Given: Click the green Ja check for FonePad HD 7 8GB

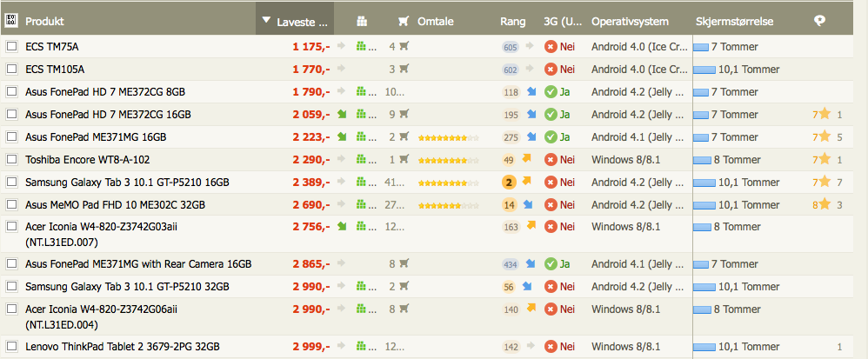Looking at the screenshot, I should coord(551,92).
